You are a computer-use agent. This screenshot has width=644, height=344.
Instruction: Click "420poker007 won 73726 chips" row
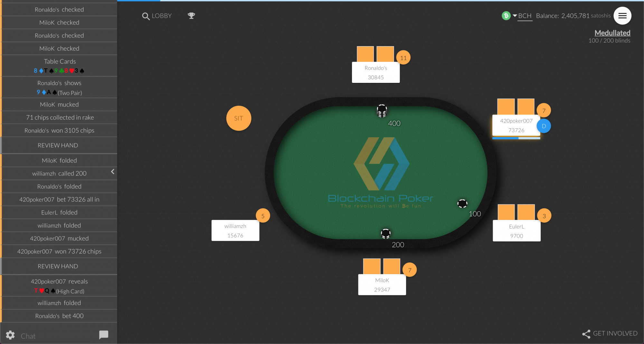[x=59, y=251]
